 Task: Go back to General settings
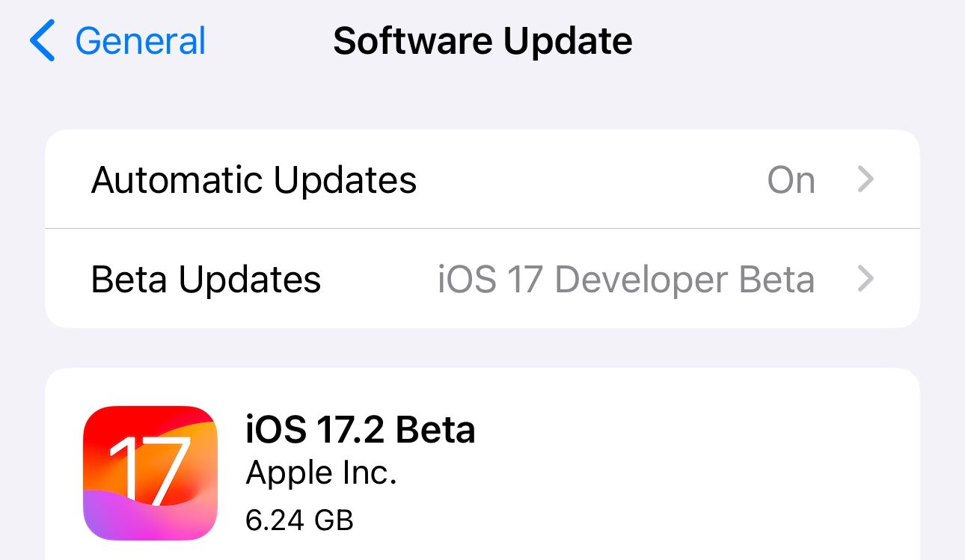coord(139,41)
